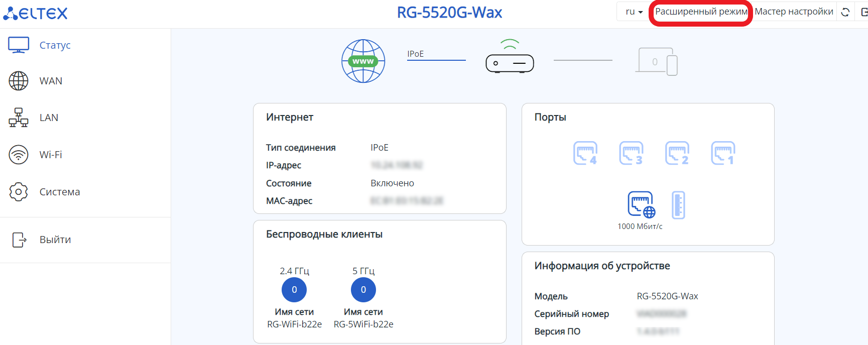Click the Интернет card heading
The image size is (868, 345).
[x=290, y=117]
